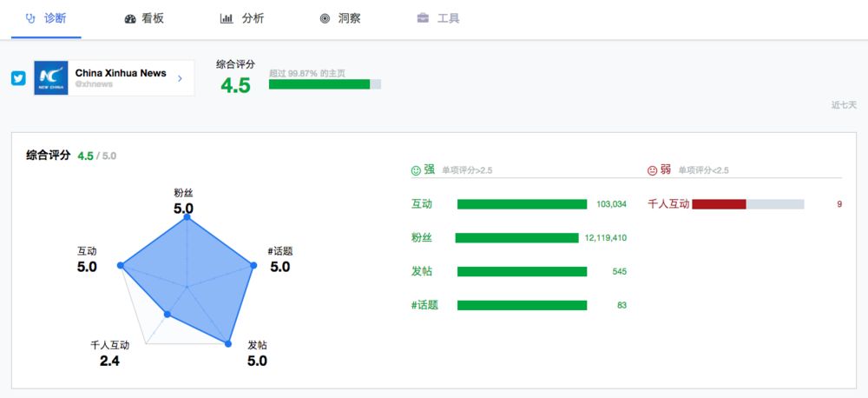Image resolution: width=868 pixels, height=398 pixels.
Task: Click the green smiley face icon beside 强
Action: point(416,170)
